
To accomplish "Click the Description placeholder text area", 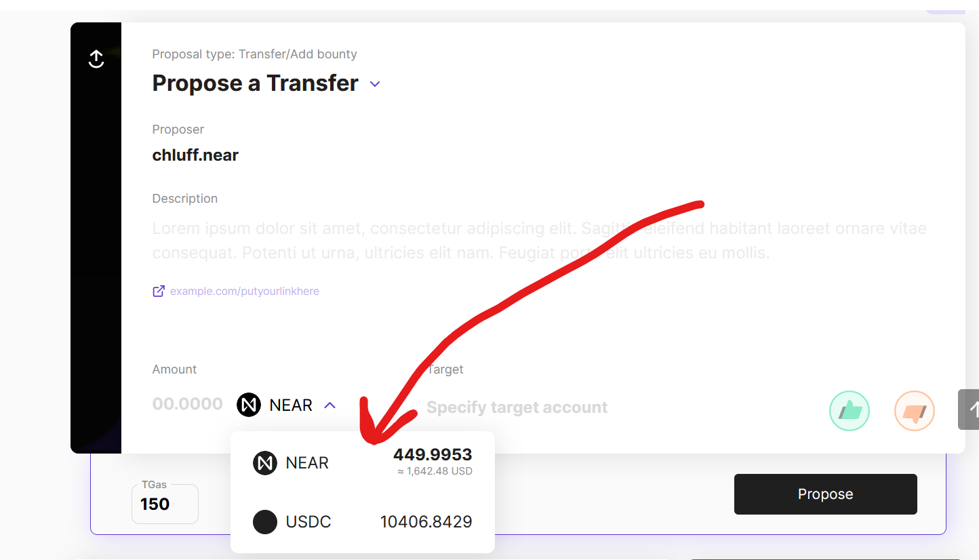I will pyautogui.click(x=475, y=240).
